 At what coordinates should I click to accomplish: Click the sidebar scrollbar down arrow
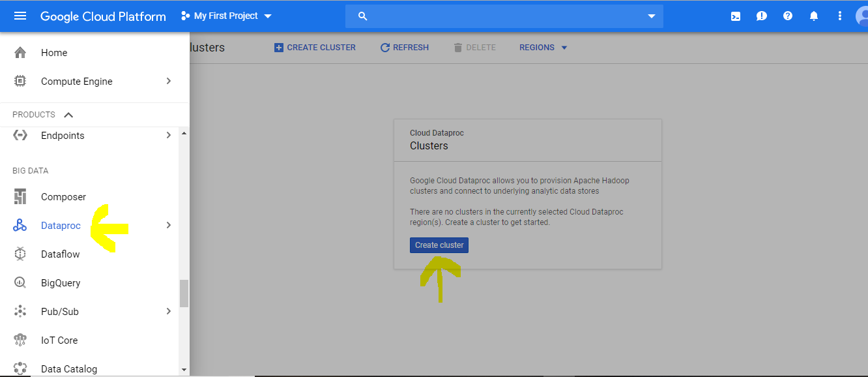(x=184, y=369)
